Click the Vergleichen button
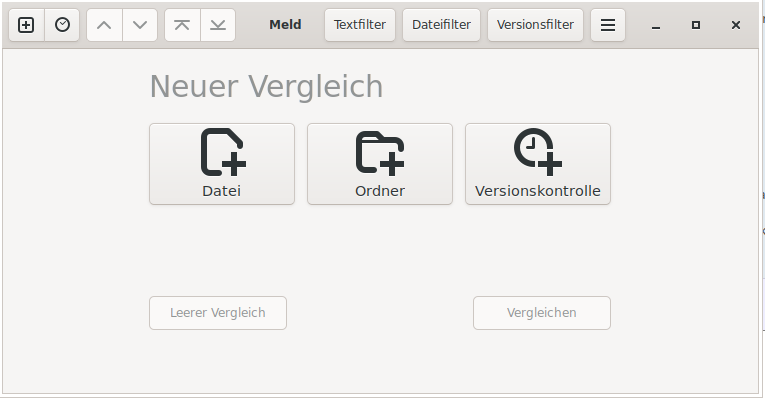Screen dimensions: 765x400 pyautogui.click(x=541, y=313)
